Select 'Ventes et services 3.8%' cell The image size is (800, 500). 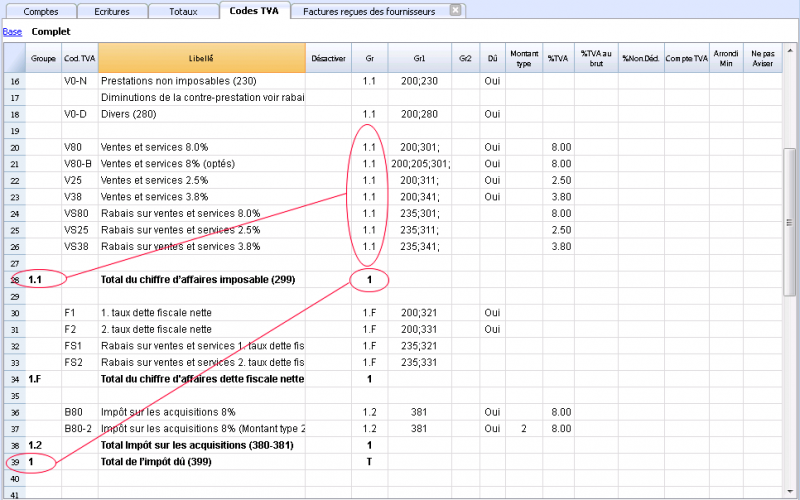(x=202, y=197)
